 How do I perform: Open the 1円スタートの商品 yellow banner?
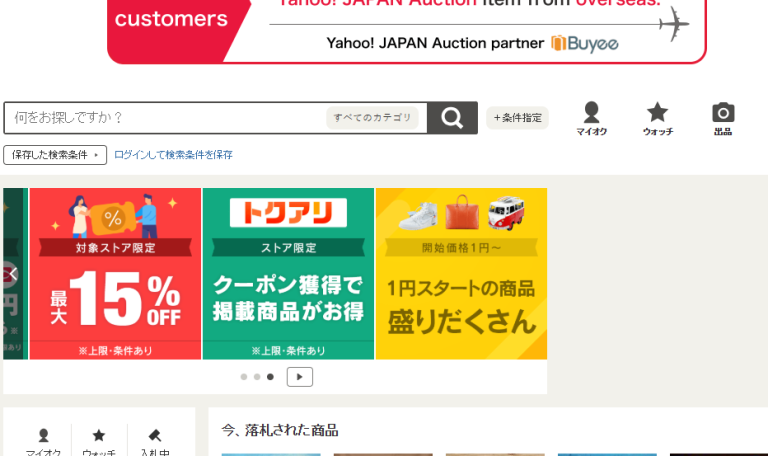pyautogui.click(x=461, y=274)
